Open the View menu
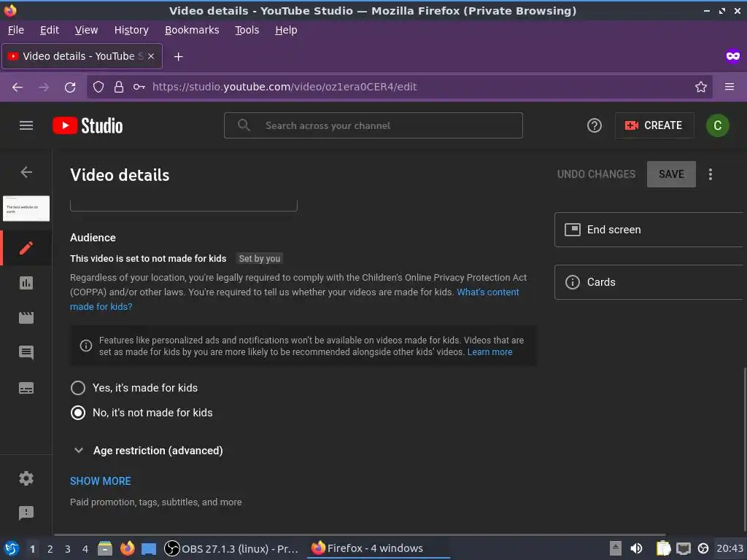The width and height of the screenshot is (747, 560). point(86,30)
